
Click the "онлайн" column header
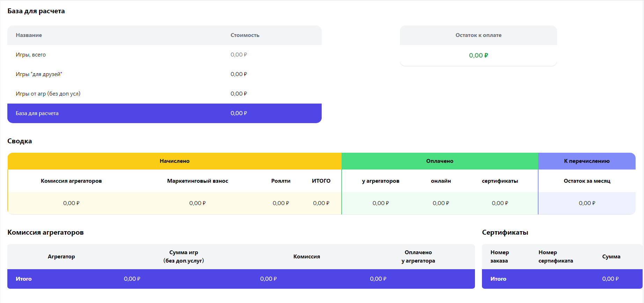441,181
